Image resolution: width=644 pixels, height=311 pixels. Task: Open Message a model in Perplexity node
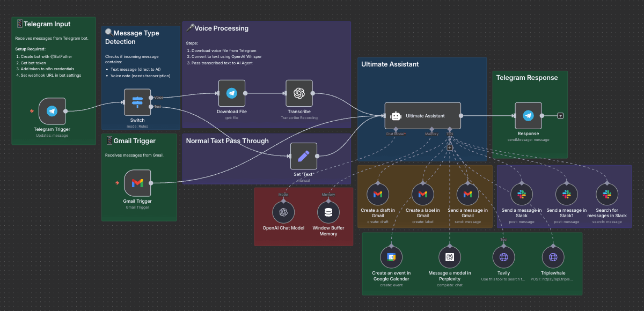(x=450, y=257)
